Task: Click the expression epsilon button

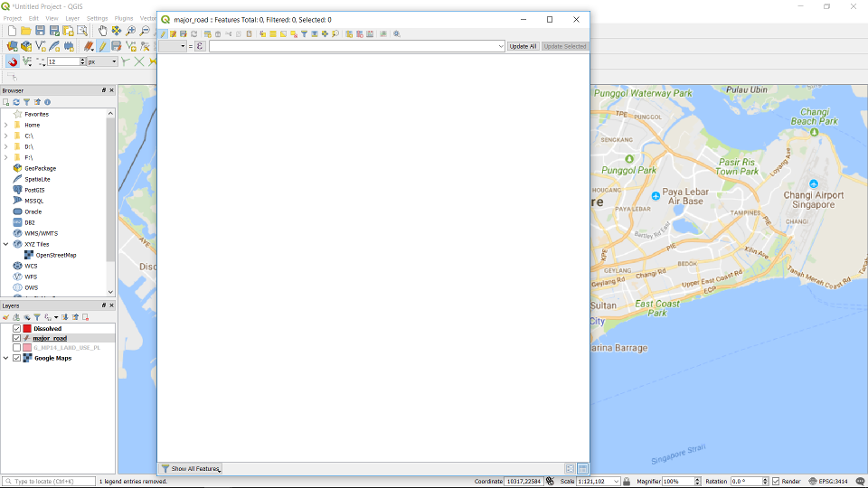Action: pos(200,46)
